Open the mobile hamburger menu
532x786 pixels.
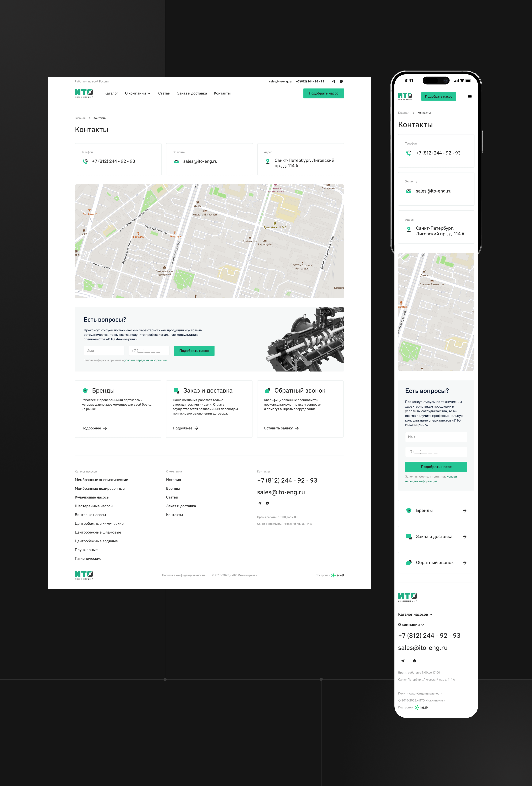coord(469,97)
